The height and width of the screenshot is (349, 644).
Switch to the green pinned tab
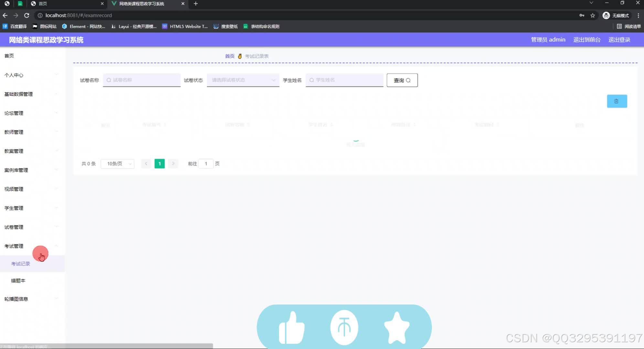(x=20, y=4)
